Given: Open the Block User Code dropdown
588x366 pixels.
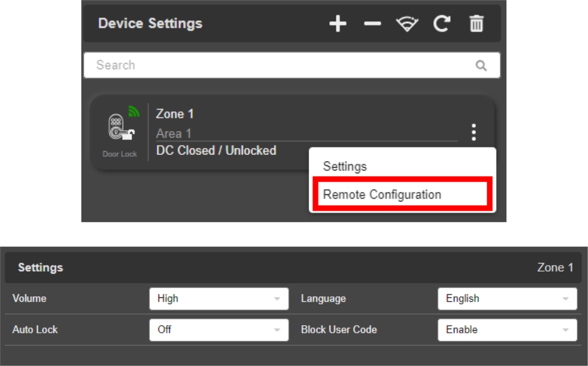Looking at the screenshot, I should [x=507, y=330].
